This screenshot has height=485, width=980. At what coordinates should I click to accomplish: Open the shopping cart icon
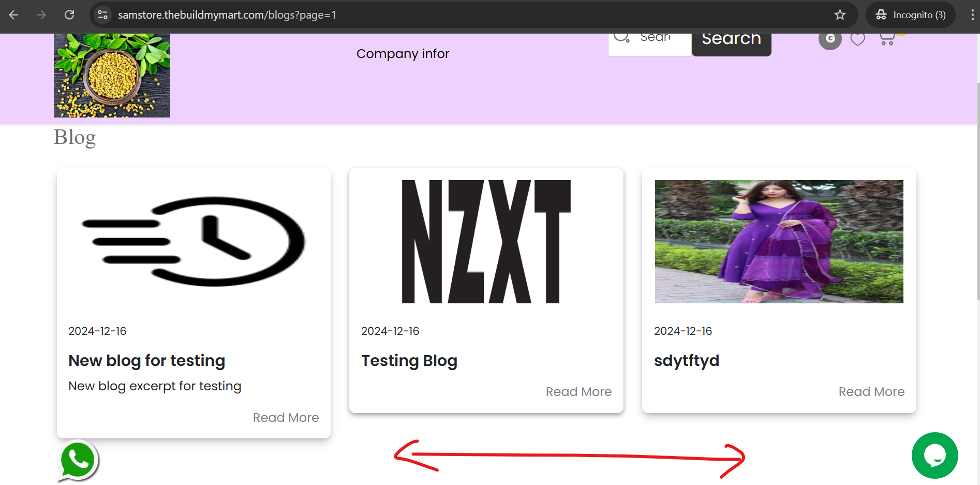pos(887,39)
